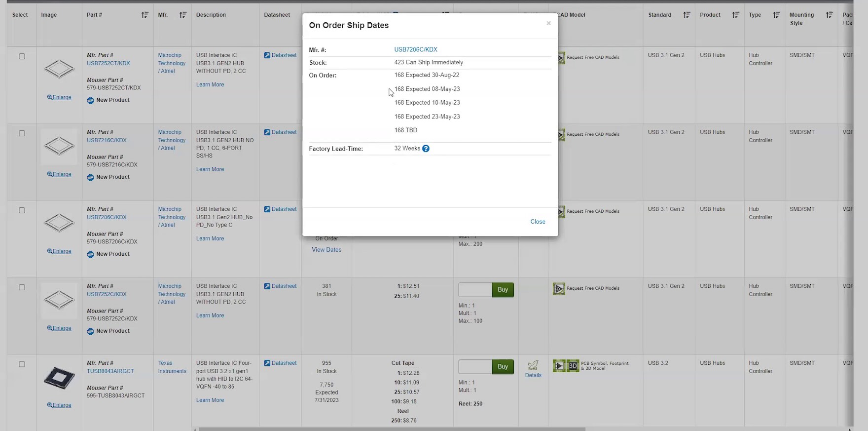Image resolution: width=868 pixels, height=431 pixels.
Task: Click the New Product badge for USB7206C/KDX
Action: [90, 254]
